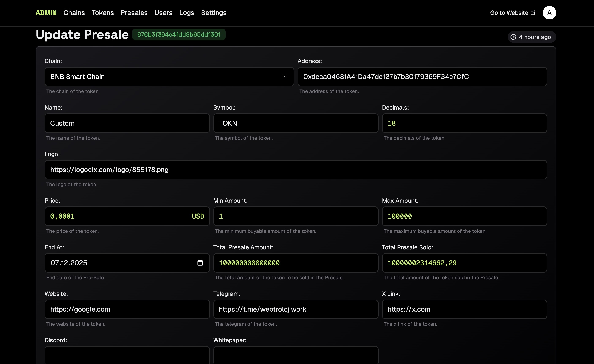Click the USD currency suffix in Price

[198, 216]
